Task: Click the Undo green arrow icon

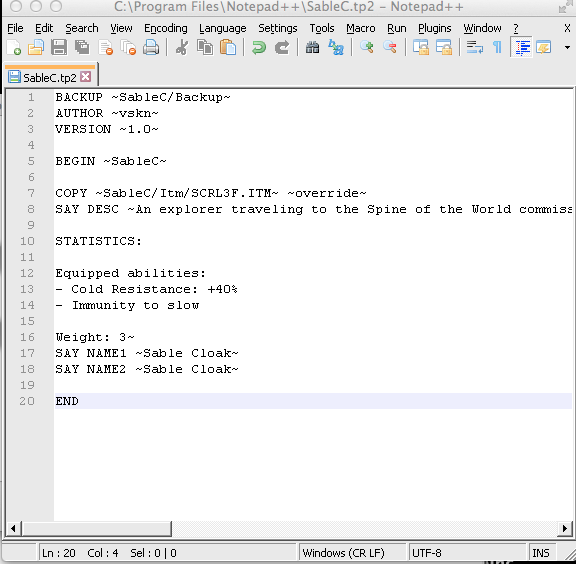Action: 259,48
